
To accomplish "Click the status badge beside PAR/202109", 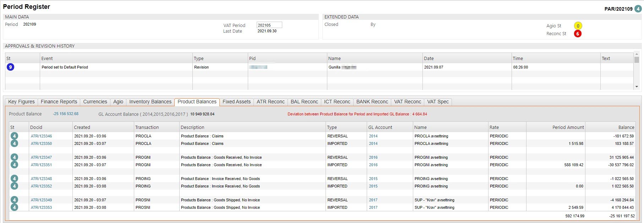I will click(638, 9).
